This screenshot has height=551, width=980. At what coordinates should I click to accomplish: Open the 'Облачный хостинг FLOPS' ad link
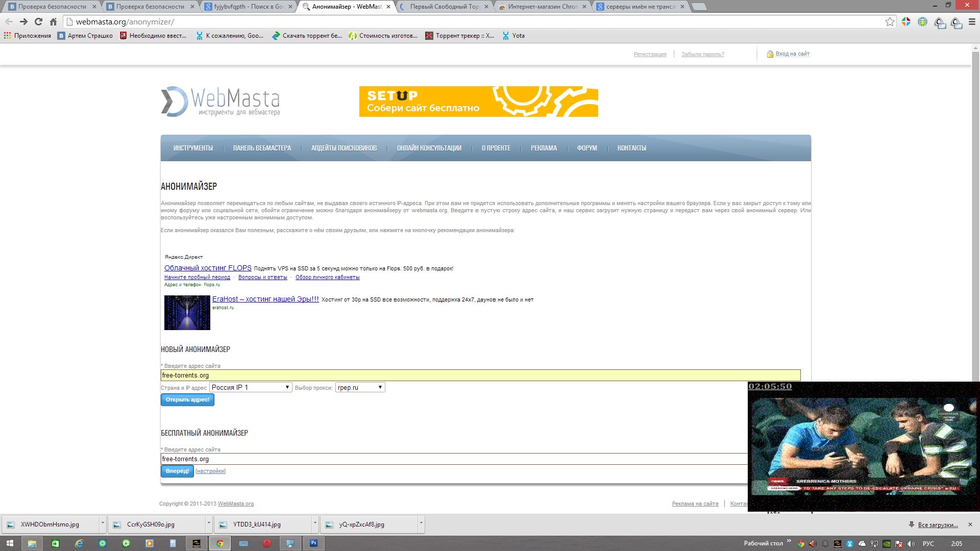click(x=208, y=268)
